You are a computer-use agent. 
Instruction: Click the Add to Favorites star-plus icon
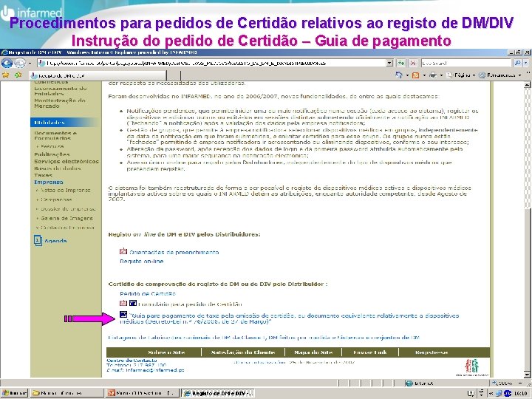pyautogui.click(x=18, y=75)
